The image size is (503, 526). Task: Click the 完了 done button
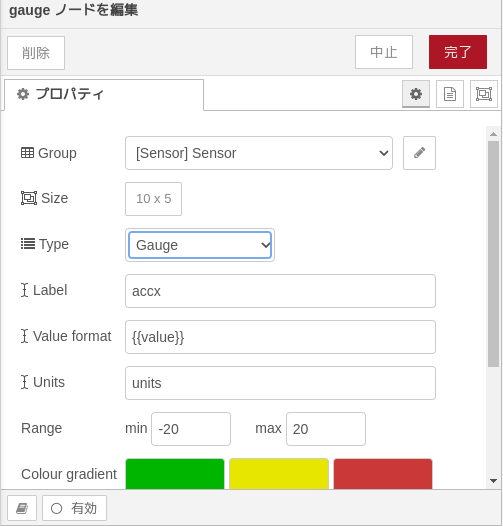(458, 52)
